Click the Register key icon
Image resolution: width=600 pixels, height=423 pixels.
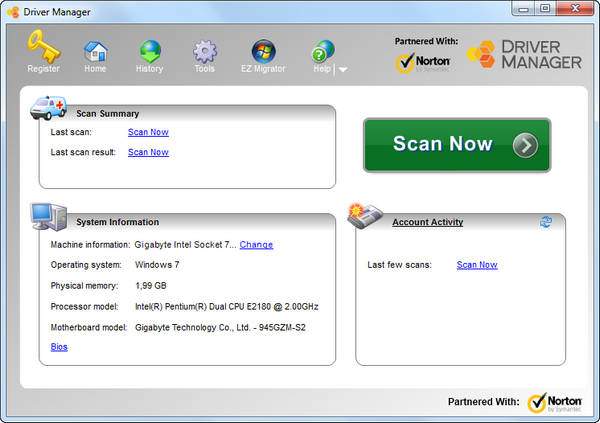coord(43,48)
